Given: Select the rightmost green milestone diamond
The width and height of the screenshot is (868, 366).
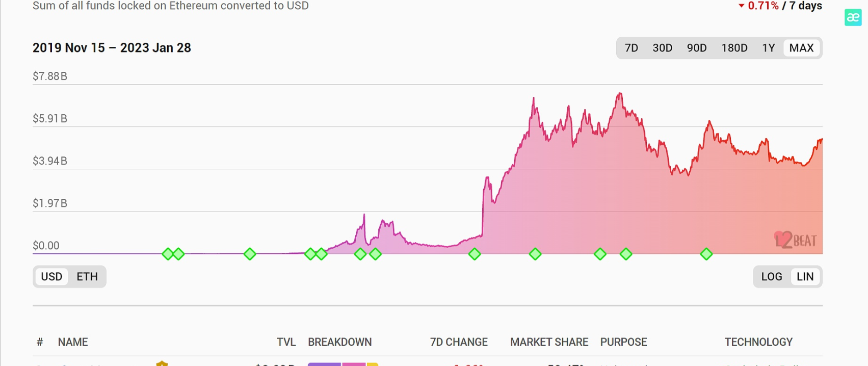Looking at the screenshot, I should [x=706, y=254].
